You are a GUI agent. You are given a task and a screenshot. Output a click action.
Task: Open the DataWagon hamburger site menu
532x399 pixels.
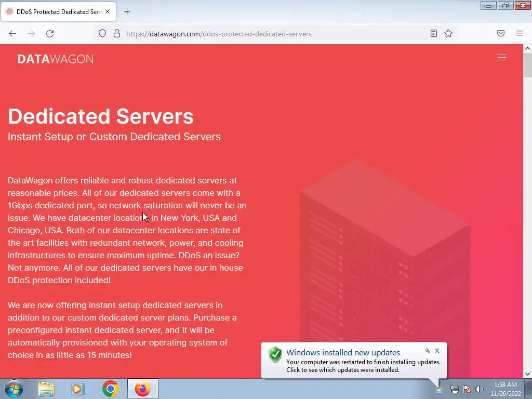coord(502,58)
